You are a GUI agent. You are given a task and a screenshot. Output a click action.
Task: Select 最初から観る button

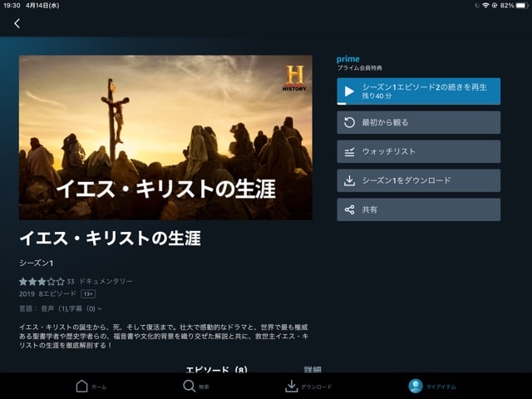pyautogui.click(x=418, y=122)
